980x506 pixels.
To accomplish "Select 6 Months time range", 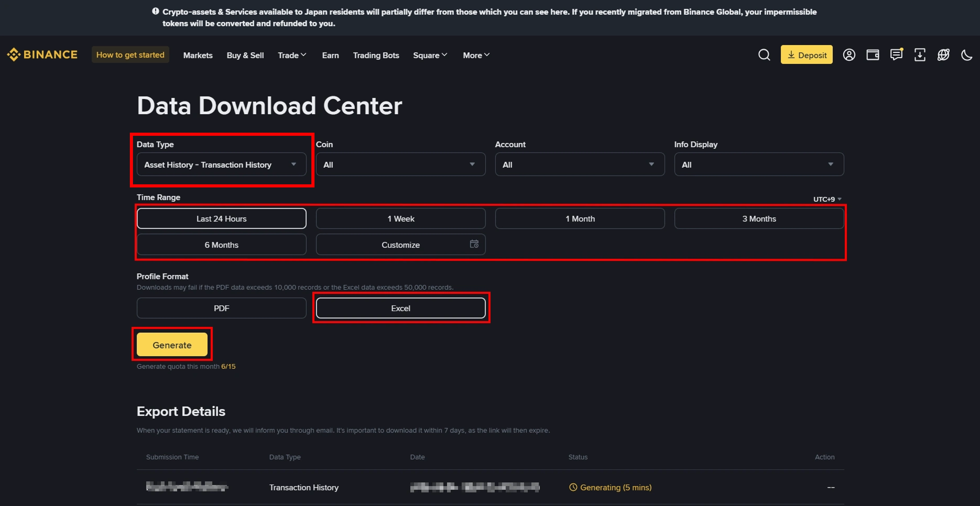I will (x=221, y=244).
